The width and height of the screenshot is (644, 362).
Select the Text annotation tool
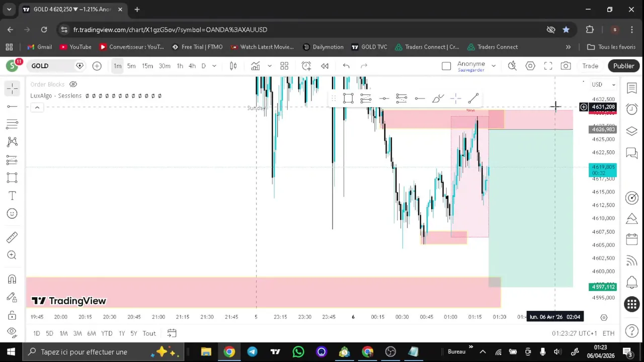pyautogui.click(x=12, y=196)
